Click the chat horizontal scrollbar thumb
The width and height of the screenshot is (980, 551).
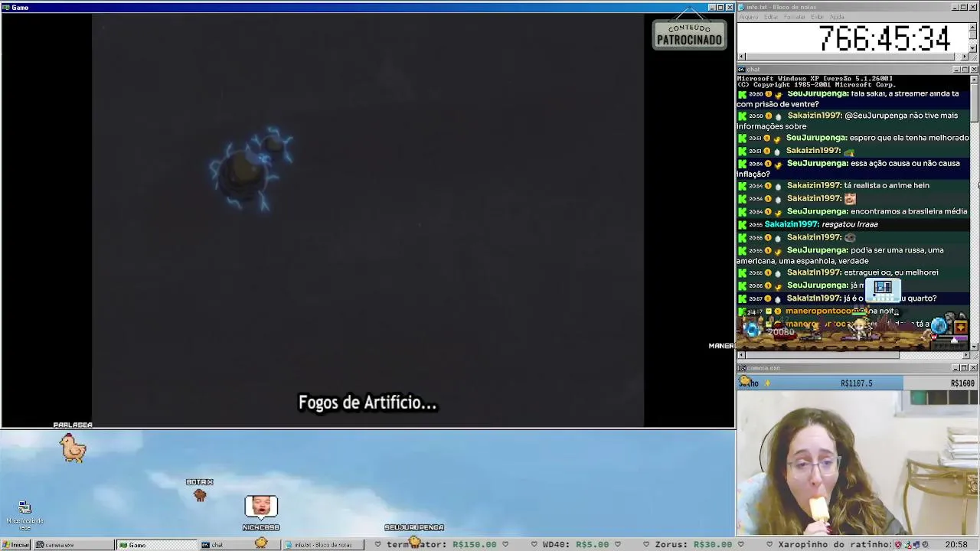coord(822,355)
